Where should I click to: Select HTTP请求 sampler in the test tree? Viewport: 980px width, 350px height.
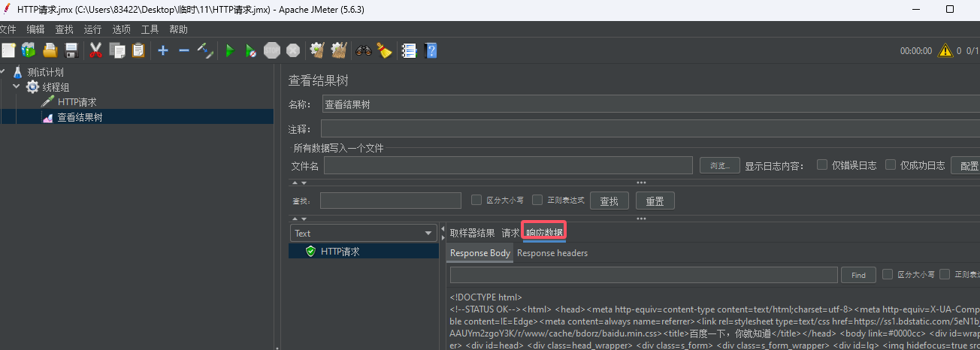click(x=77, y=102)
